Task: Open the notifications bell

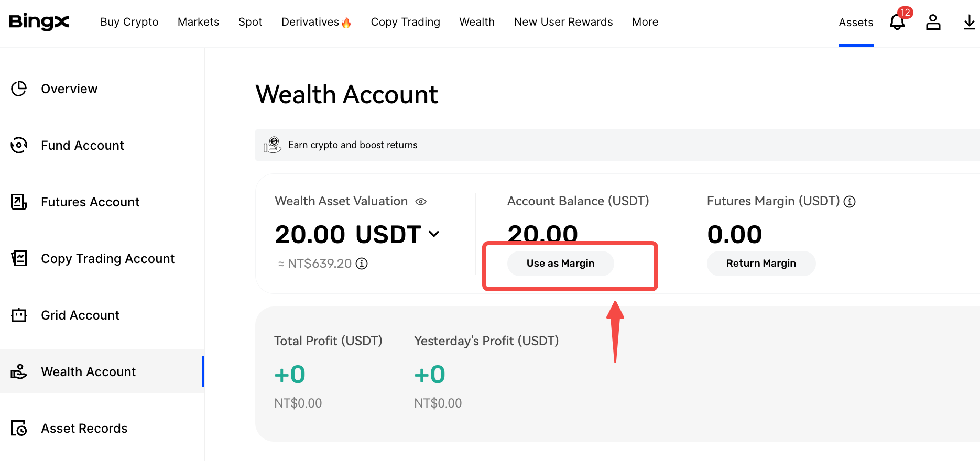Action: [x=897, y=22]
